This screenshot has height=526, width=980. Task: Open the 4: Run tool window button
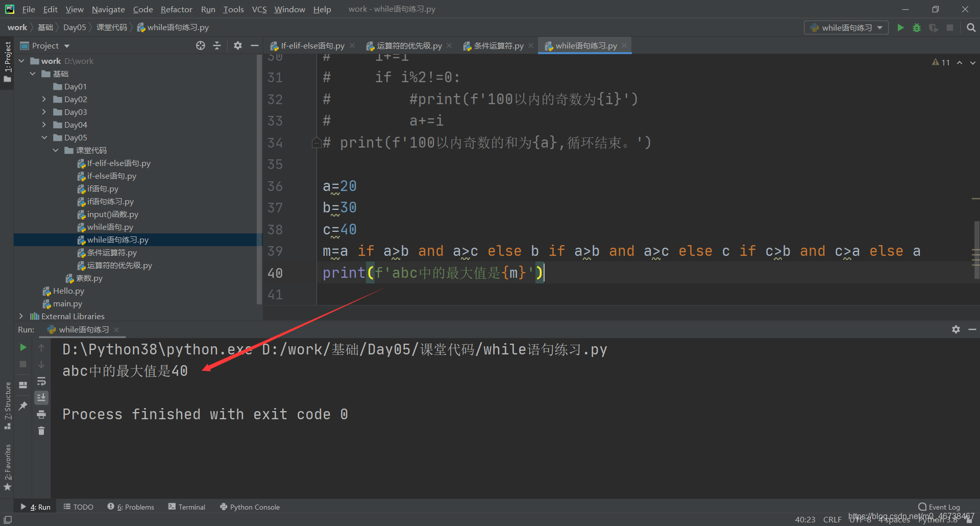pyautogui.click(x=36, y=507)
